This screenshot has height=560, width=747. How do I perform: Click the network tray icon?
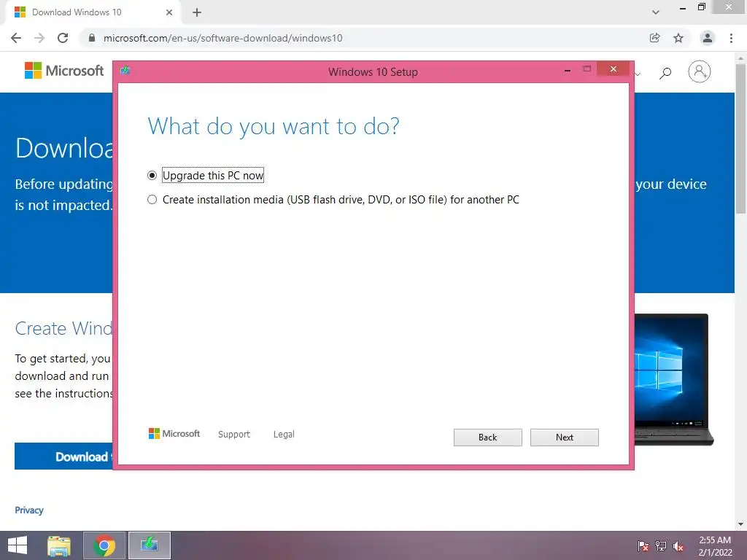pyautogui.click(x=661, y=546)
